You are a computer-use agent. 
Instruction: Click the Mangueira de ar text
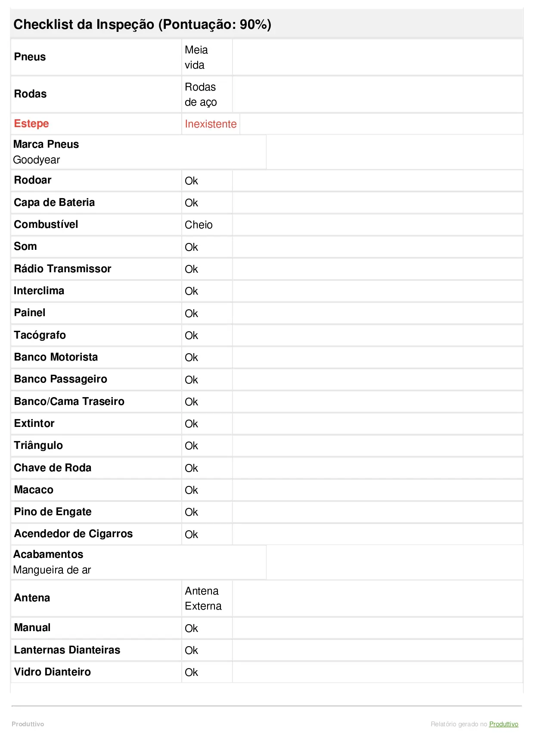click(x=52, y=570)
